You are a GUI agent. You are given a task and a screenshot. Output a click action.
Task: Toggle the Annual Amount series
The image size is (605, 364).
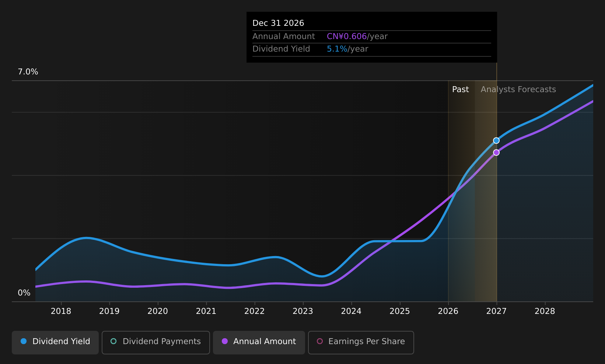(259, 343)
